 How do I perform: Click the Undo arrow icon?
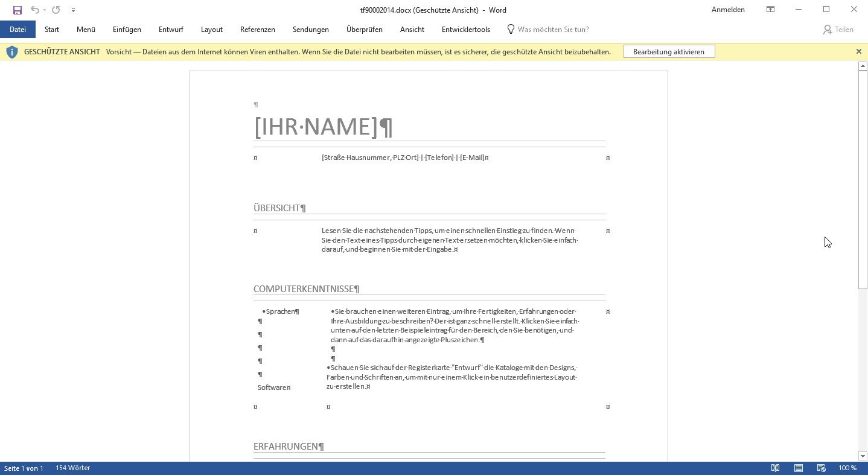[35, 10]
